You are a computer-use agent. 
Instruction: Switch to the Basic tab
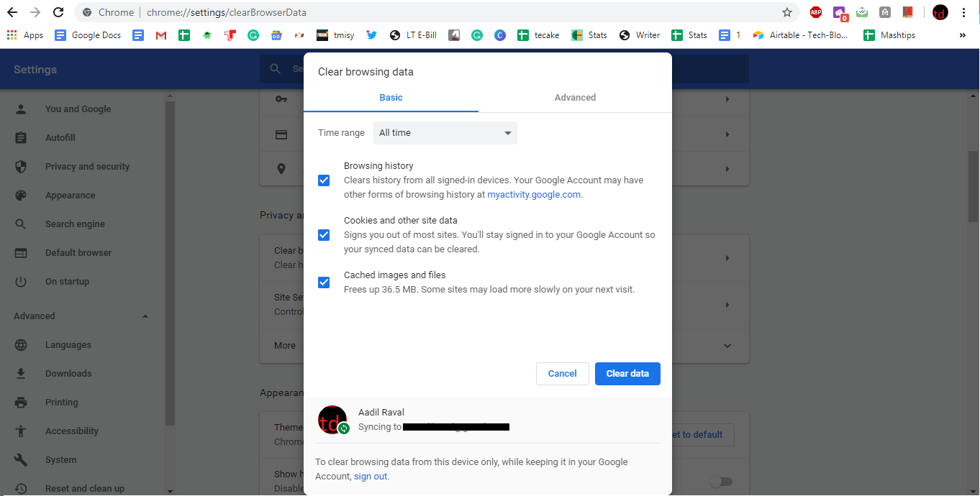[391, 98]
